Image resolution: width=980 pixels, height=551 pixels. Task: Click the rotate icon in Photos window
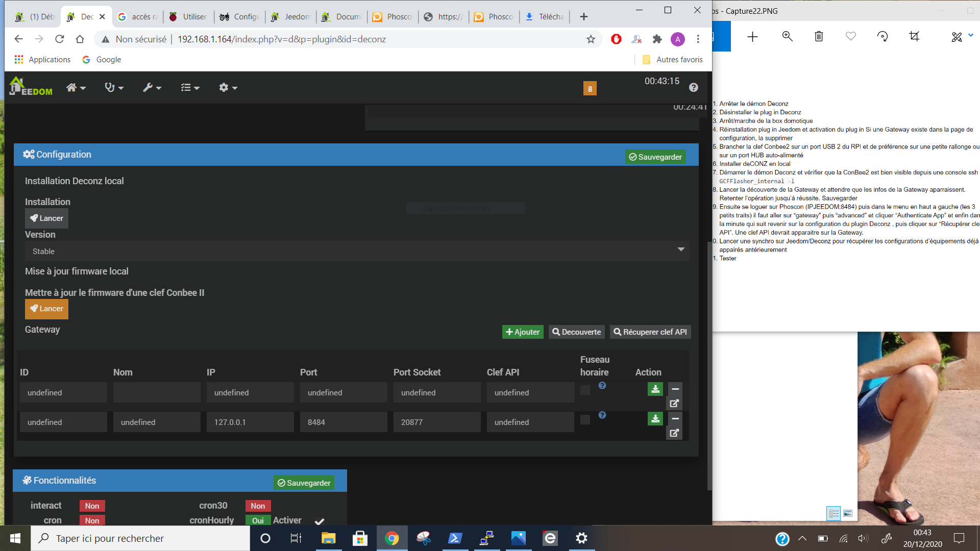point(883,36)
